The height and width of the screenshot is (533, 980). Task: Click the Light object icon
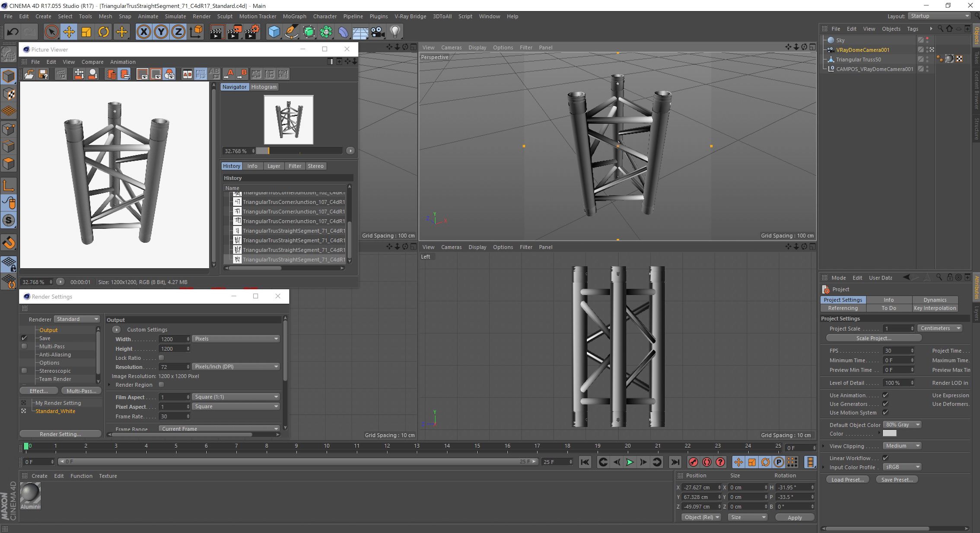[x=395, y=32]
